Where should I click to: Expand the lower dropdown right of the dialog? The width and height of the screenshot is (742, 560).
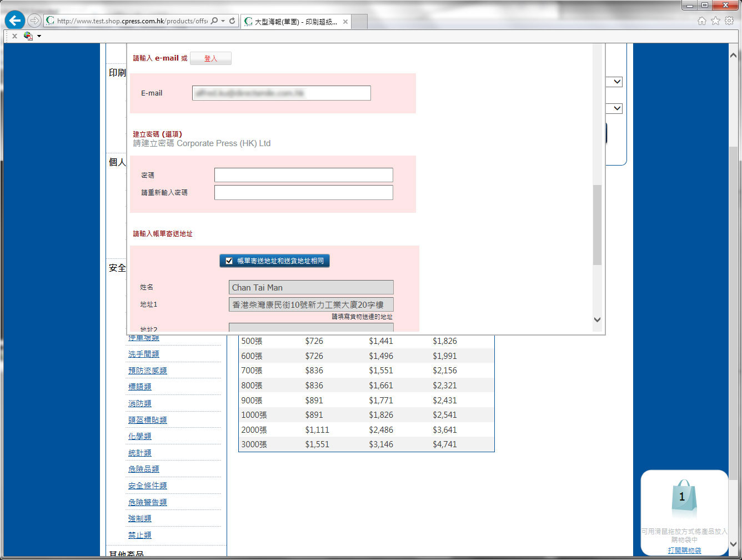pos(616,108)
